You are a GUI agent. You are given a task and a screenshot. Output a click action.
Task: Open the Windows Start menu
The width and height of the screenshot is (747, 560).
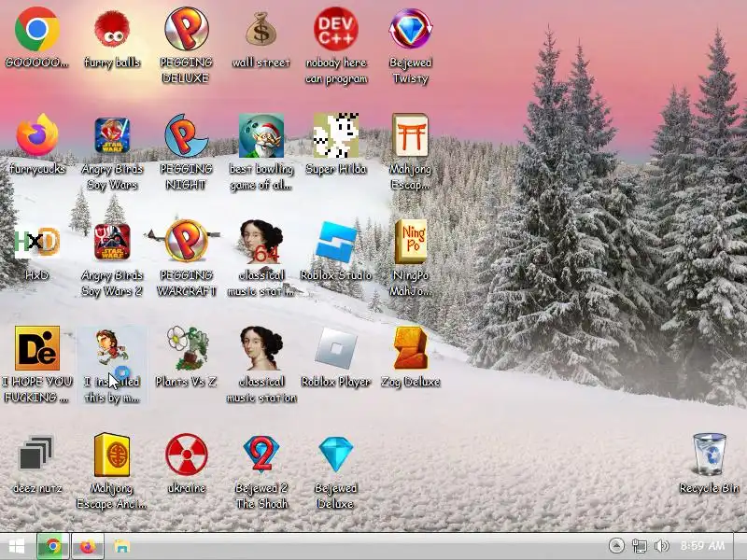pos(17,546)
